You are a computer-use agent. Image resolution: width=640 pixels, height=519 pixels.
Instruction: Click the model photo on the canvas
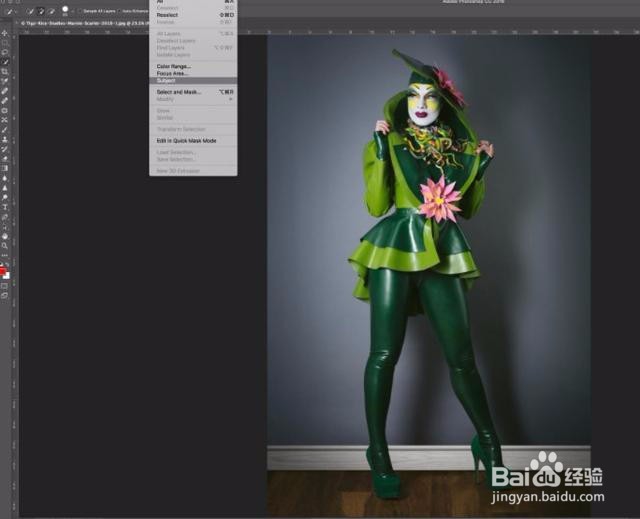pos(429,275)
